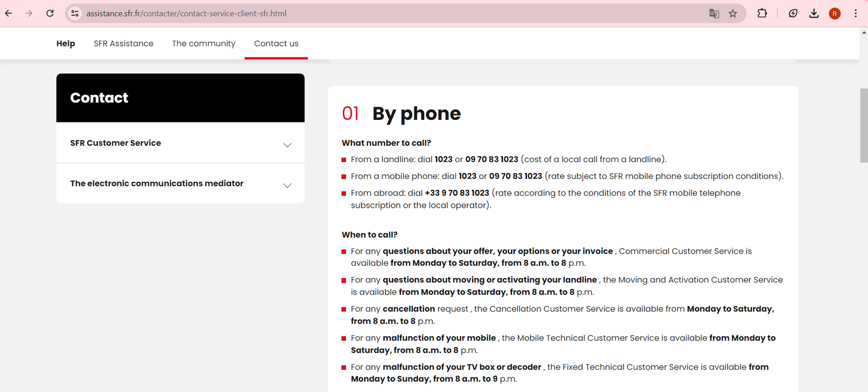View site information icon in address bar
Screen dimensions: 868x392
pyautogui.click(x=75, y=14)
